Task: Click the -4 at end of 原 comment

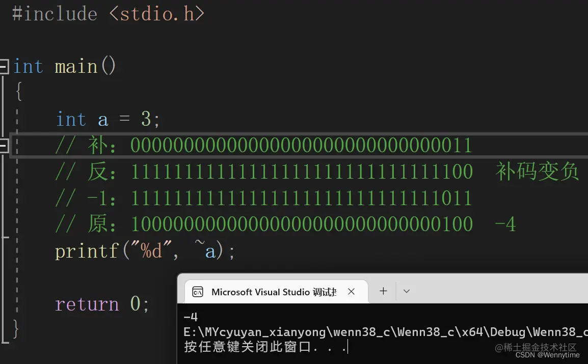Action: coord(505,225)
